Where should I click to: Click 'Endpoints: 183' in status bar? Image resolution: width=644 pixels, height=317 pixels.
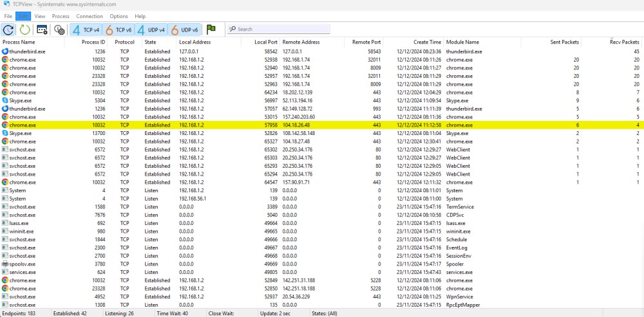(x=18, y=313)
